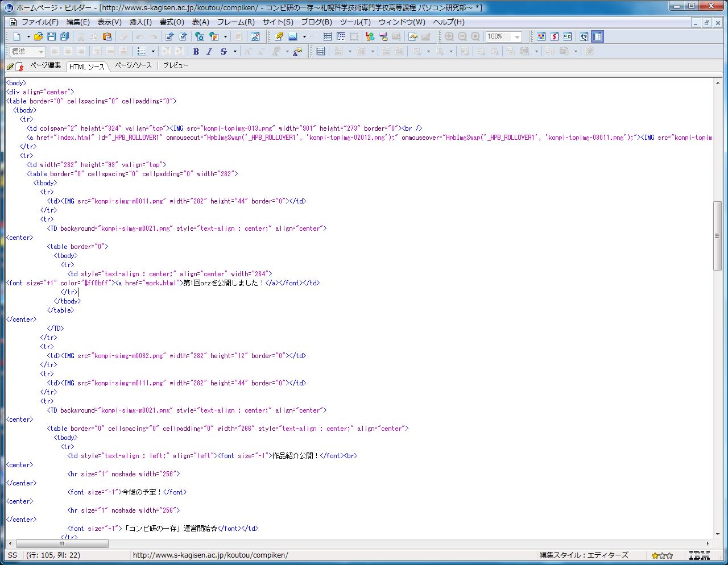Click the IBM logo in the status bar

point(700,555)
